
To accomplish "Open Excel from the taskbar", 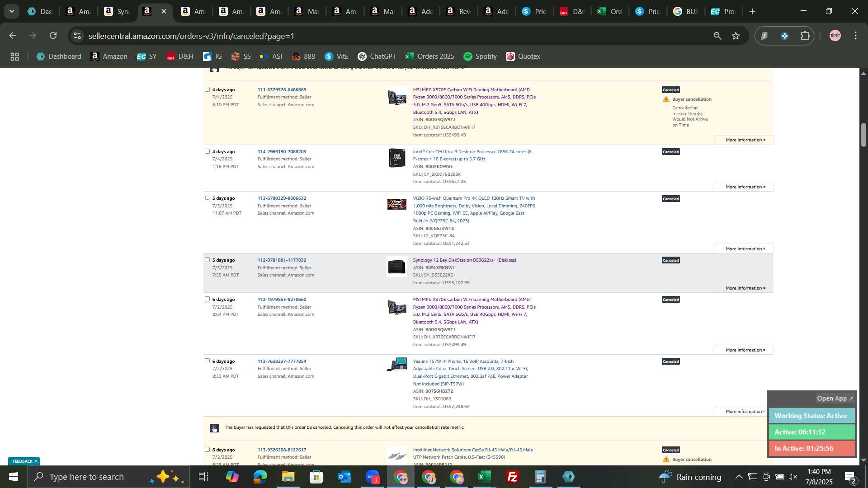I will click(x=484, y=477).
